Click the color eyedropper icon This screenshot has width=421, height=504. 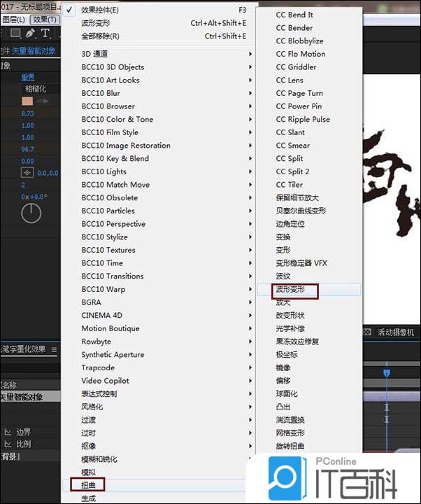pyautogui.click(x=43, y=101)
